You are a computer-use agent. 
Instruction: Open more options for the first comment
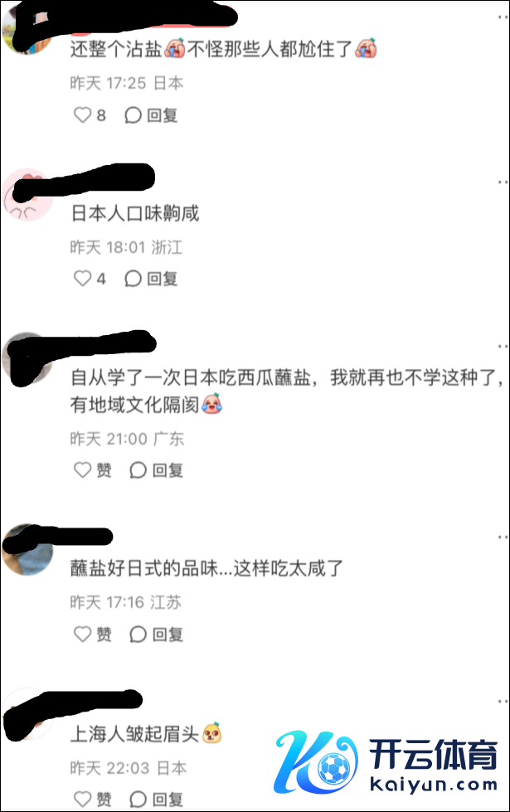503,17
